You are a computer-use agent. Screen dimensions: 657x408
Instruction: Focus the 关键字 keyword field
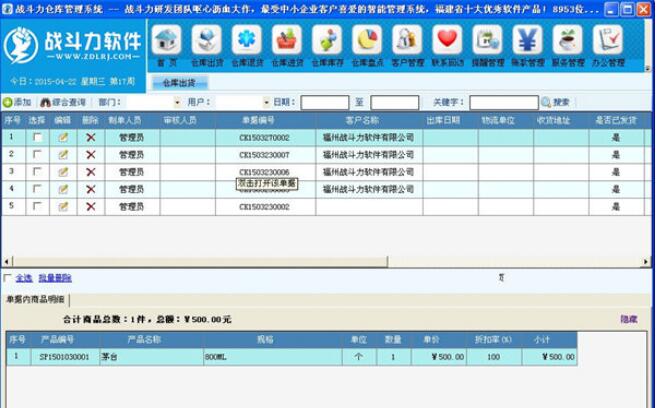(x=504, y=102)
